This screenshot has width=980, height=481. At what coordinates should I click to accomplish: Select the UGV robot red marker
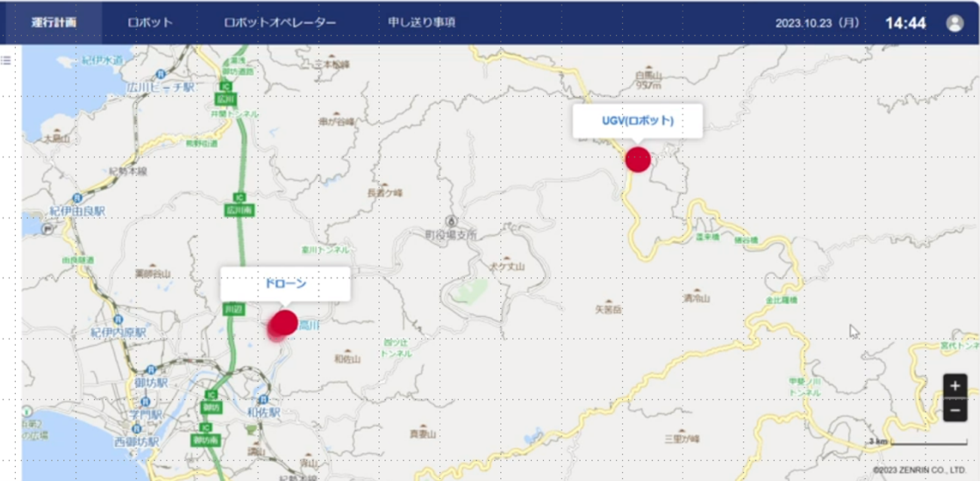click(638, 160)
